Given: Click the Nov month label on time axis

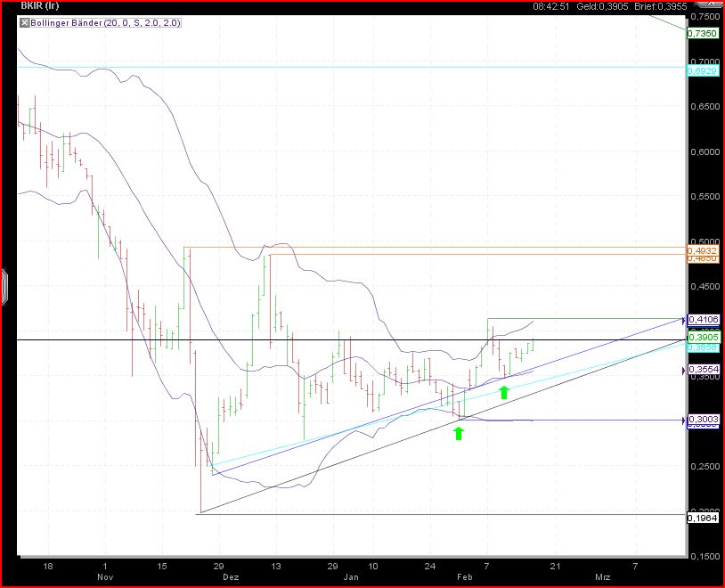Looking at the screenshot, I should point(105,577).
